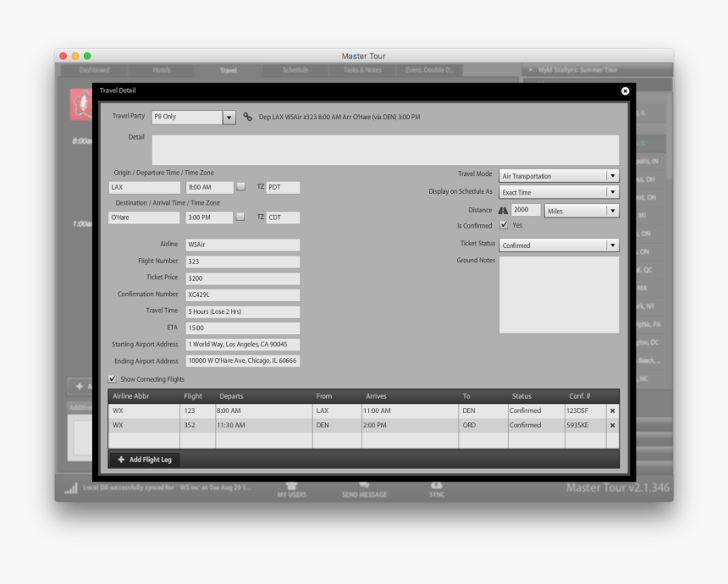Close the Travel Detail dialog
The image size is (728, 584).
click(x=625, y=91)
